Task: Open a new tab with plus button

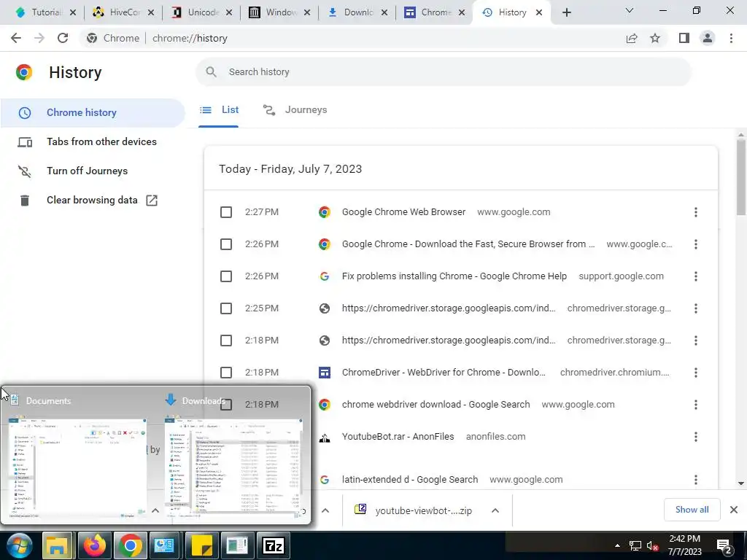Action: coord(566,13)
